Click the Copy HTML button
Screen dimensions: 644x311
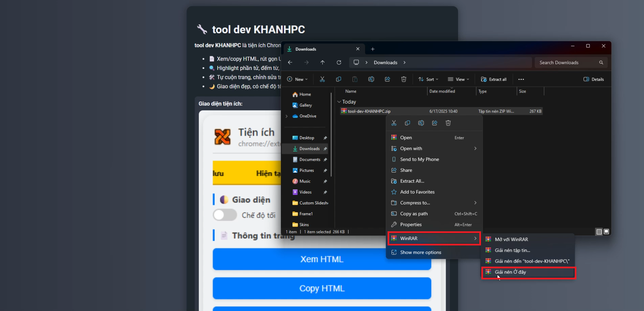coord(322,288)
